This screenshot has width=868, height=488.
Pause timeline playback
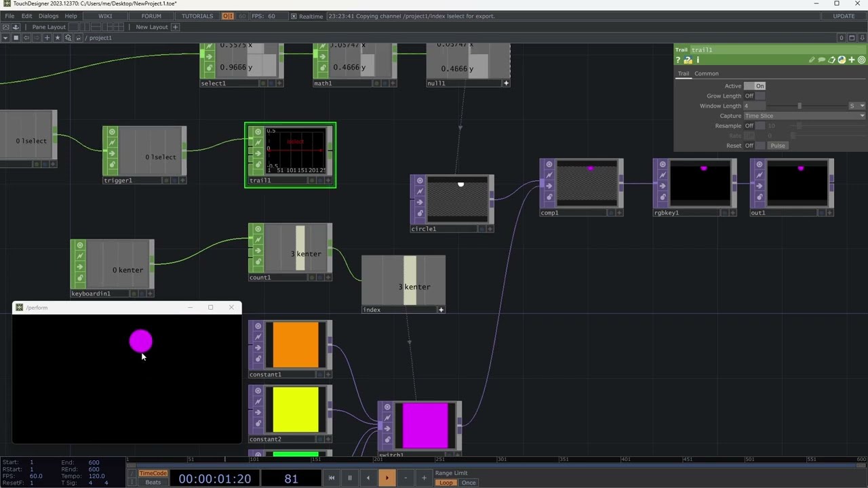coord(350,478)
